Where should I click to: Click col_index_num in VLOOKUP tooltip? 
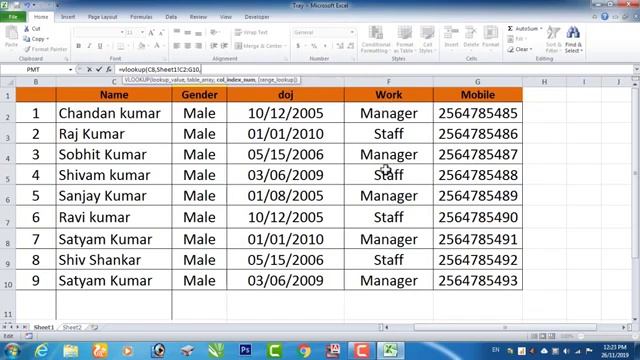236,80
